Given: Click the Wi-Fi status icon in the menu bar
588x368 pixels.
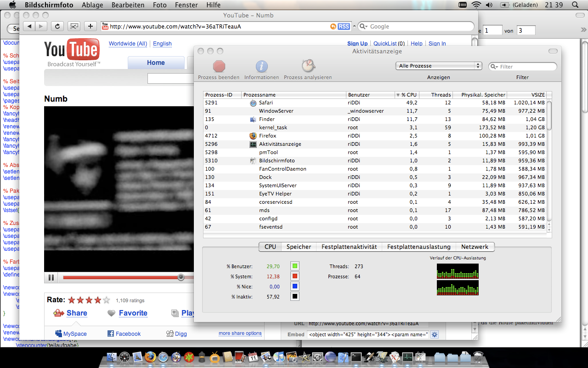Looking at the screenshot, I should (x=476, y=5).
